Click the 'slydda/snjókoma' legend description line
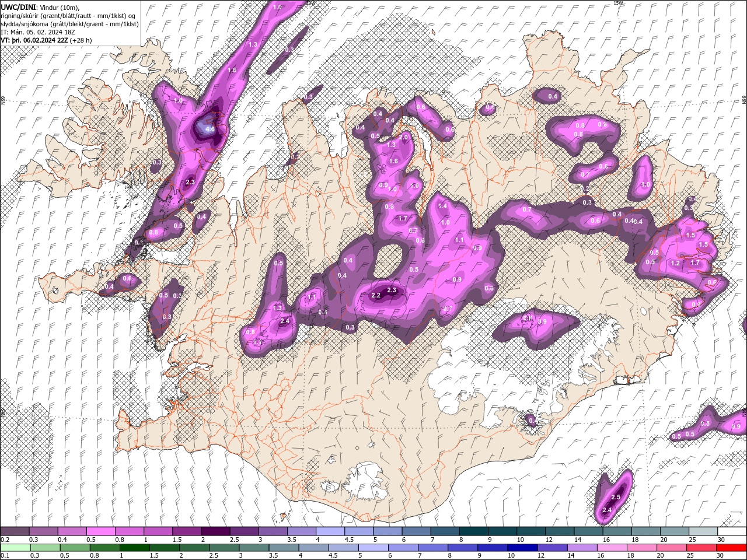747x560 pixels. [x=69, y=23]
